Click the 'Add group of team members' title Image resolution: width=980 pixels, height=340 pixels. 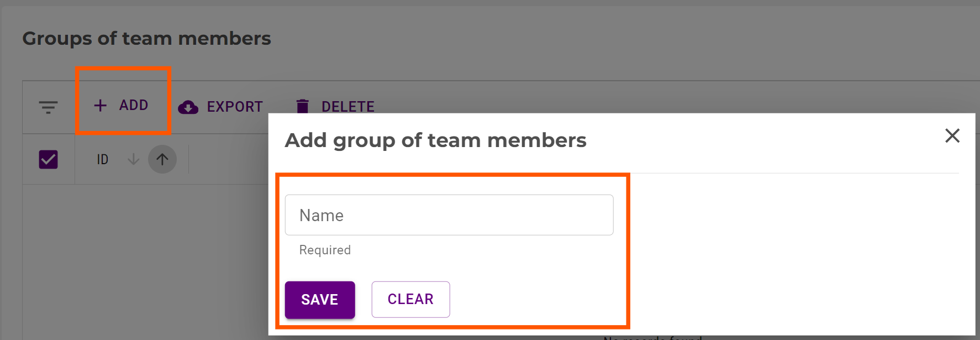[x=435, y=140]
